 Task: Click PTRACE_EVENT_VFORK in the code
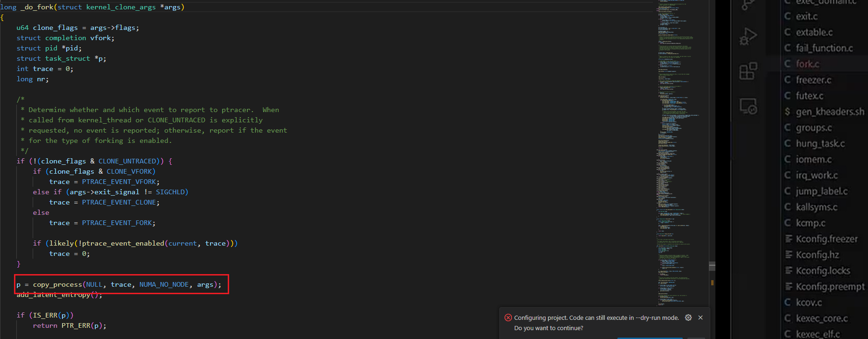tap(119, 182)
